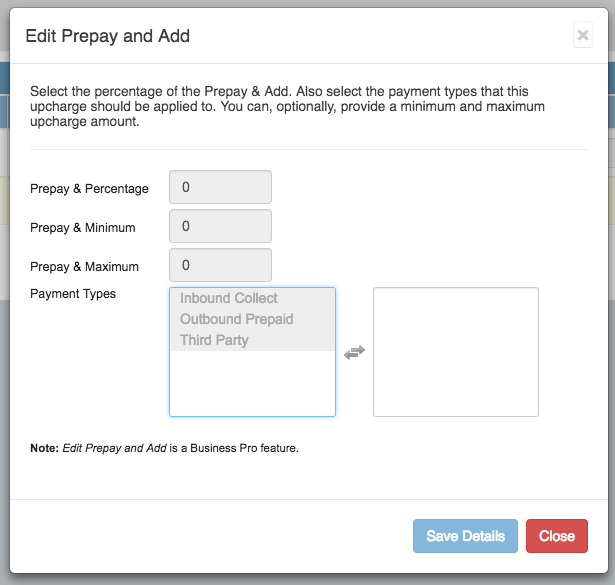Click the Prepay & Minimum label

coord(83,228)
